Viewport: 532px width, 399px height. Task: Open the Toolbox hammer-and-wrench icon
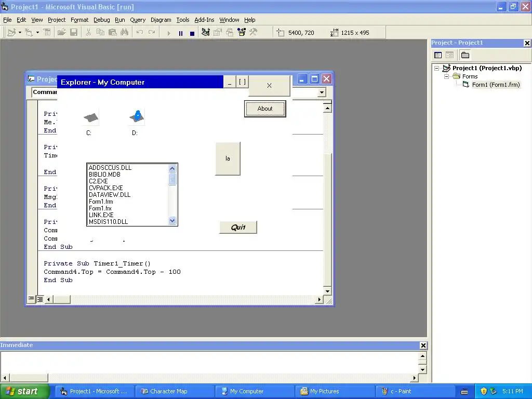click(254, 33)
